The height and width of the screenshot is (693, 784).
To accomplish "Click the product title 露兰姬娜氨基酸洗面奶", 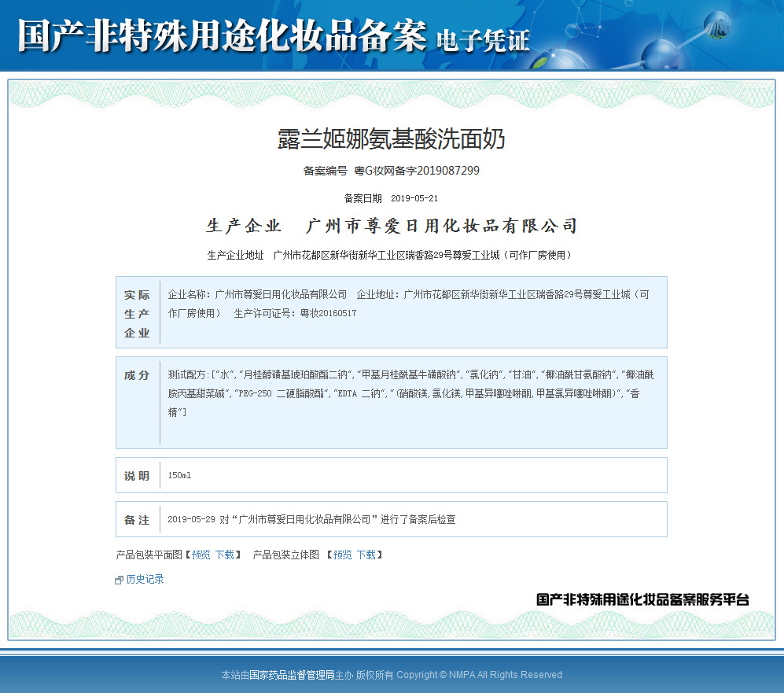I will (x=392, y=138).
